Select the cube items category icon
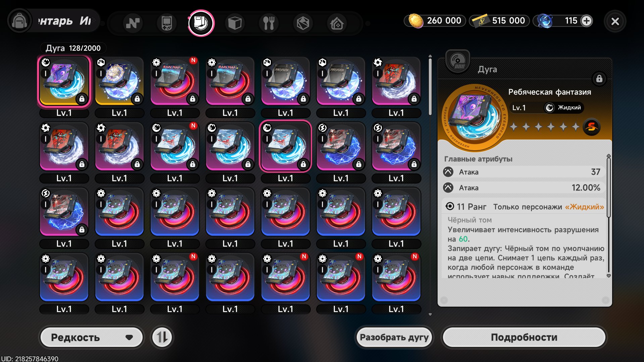 coord(235,23)
